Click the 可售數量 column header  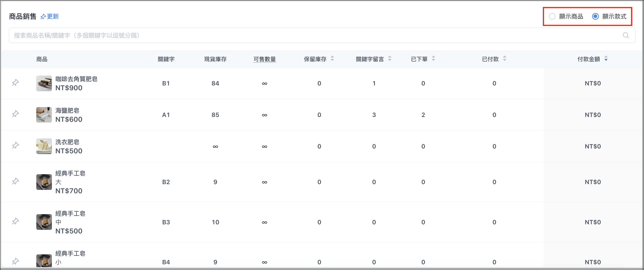click(x=265, y=59)
